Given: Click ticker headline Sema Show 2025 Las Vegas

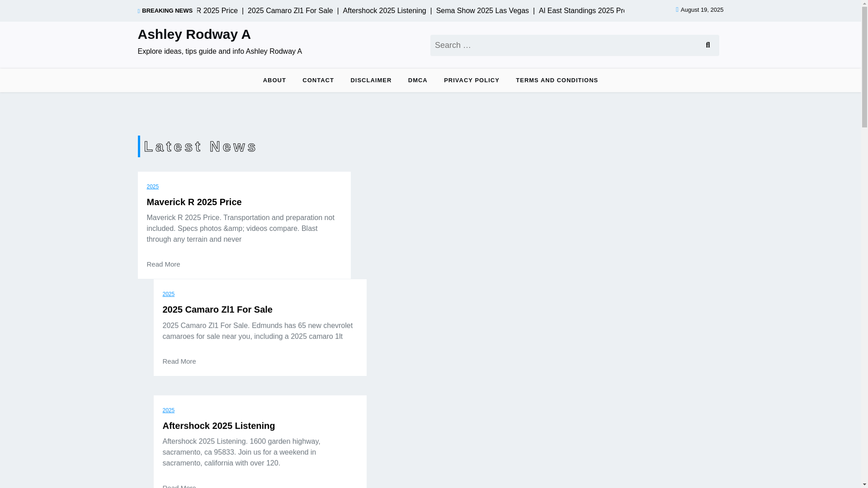Looking at the screenshot, I should pos(482,11).
